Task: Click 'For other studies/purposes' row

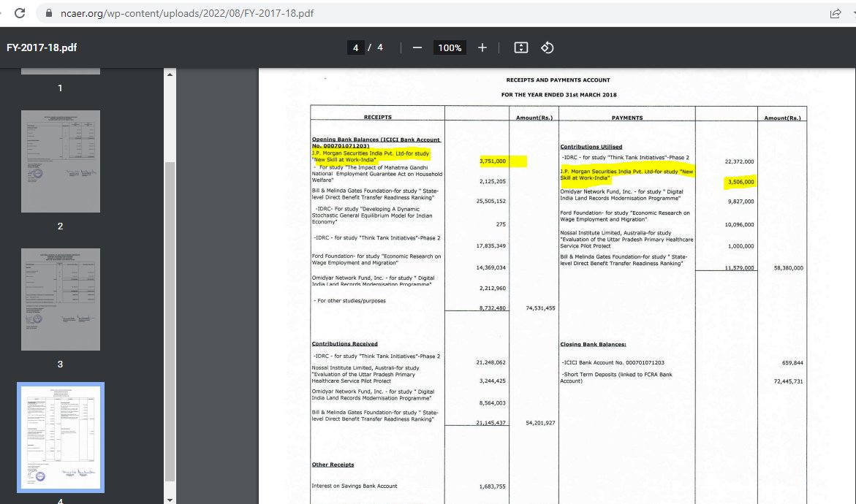Action: [350, 300]
